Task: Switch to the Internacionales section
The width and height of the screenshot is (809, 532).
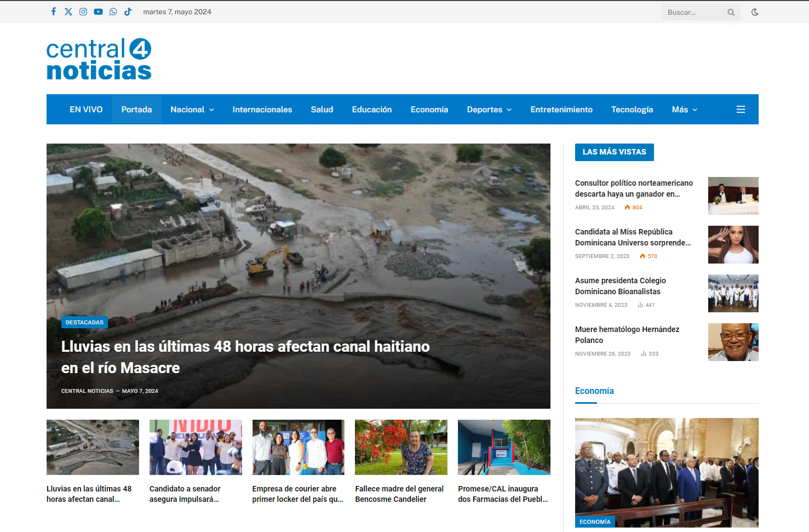Action: click(262, 109)
